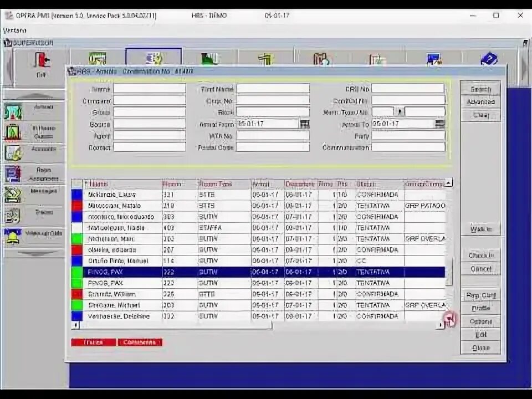The height and width of the screenshot is (399, 532).
Task: Click the right arrow of the table's horizontal scrollbar
Action: 441,325
